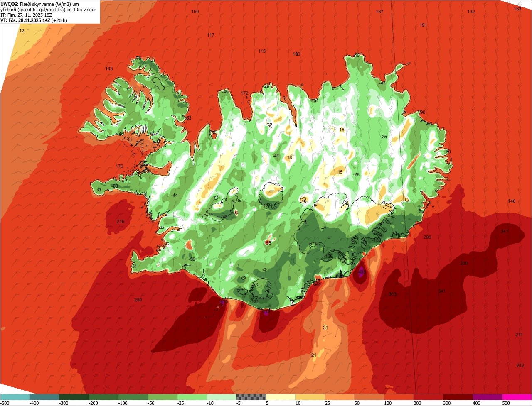The height and width of the screenshot is (406, 532).
Task: Click the map value '216' off the west coast
Action: pyautogui.click(x=121, y=221)
